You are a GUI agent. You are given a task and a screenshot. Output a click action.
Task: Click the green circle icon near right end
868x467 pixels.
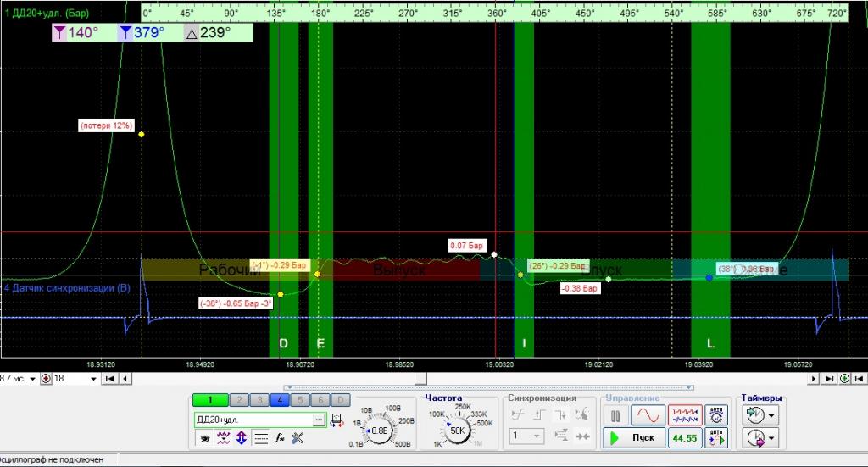(x=845, y=379)
